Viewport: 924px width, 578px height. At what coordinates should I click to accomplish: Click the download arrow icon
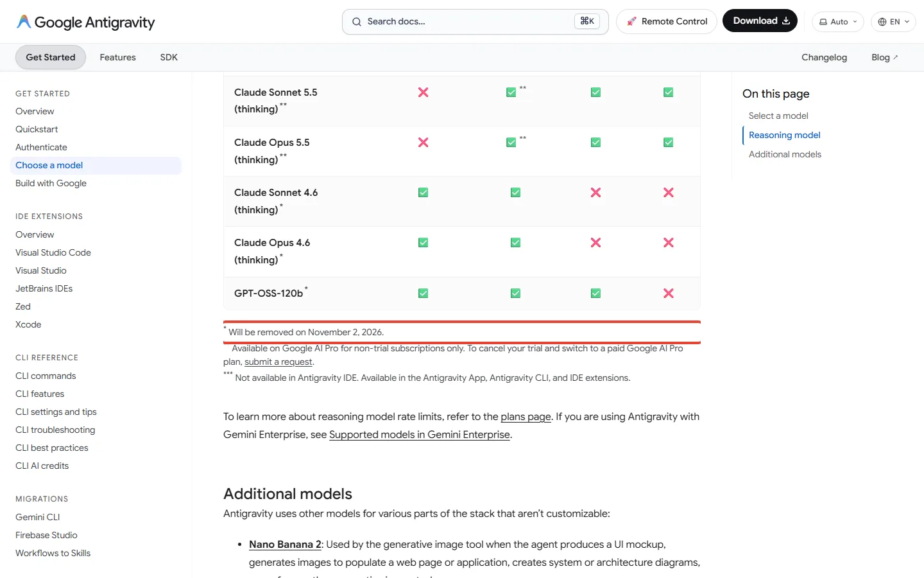coord(786,21)
